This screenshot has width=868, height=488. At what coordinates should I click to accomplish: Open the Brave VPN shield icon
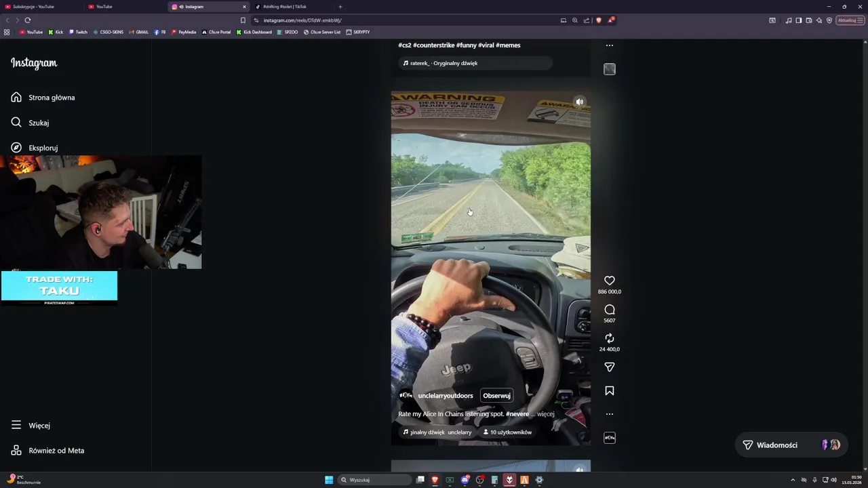(x=829, y=20)
